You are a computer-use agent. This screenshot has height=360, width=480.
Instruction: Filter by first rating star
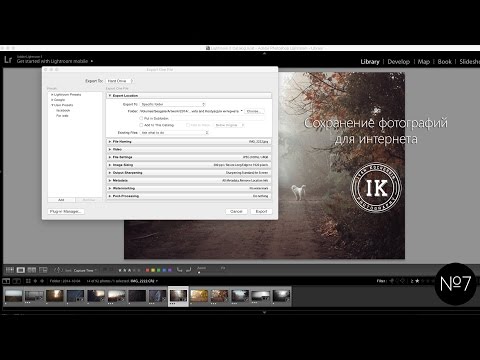point(417,281)
